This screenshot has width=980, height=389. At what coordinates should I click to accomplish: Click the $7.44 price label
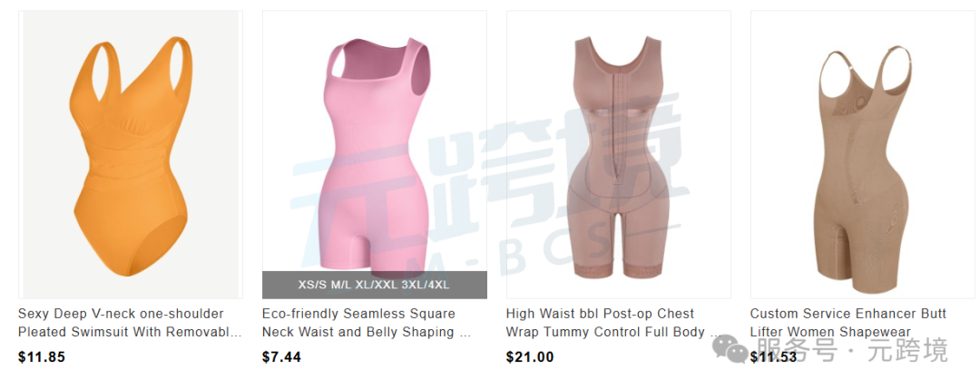coord(281,357)
